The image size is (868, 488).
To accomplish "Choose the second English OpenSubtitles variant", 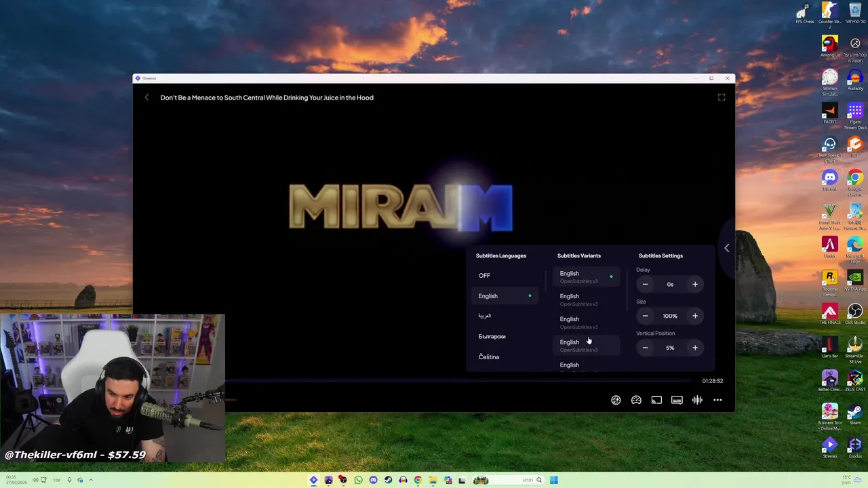I will click(x=587, y=300).
